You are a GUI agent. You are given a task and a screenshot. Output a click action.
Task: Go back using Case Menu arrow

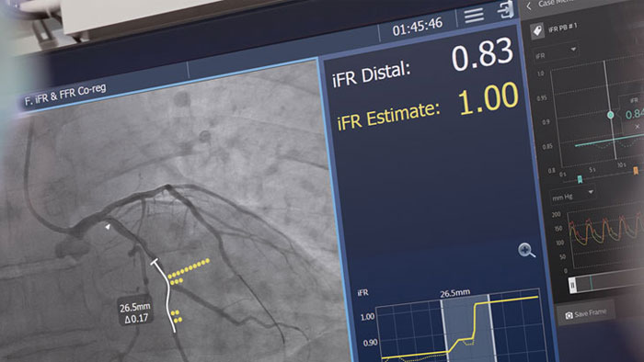tap(529, 6)
